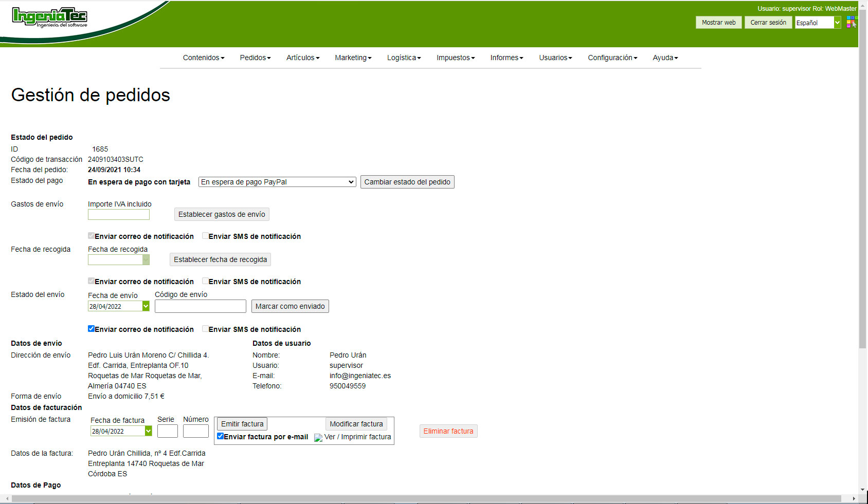868x504 pixels.
Task: Open the Marketing menu
Action: point(353,58)
